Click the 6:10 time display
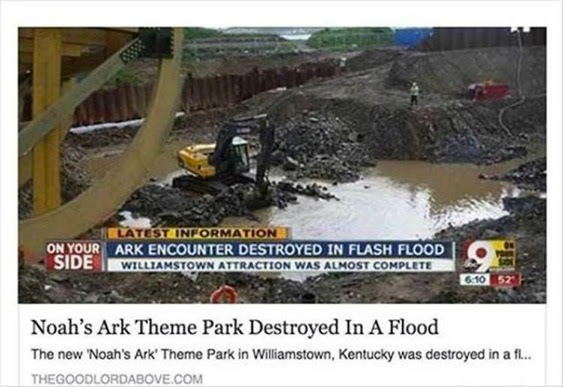Screen dimensions: 563x387 (475, 280)
